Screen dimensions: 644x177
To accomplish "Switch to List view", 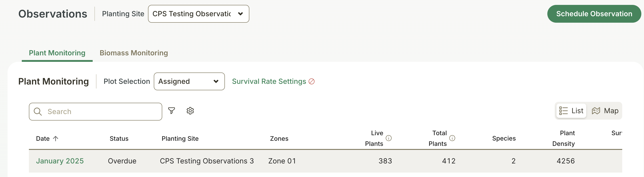I will 571,111.
